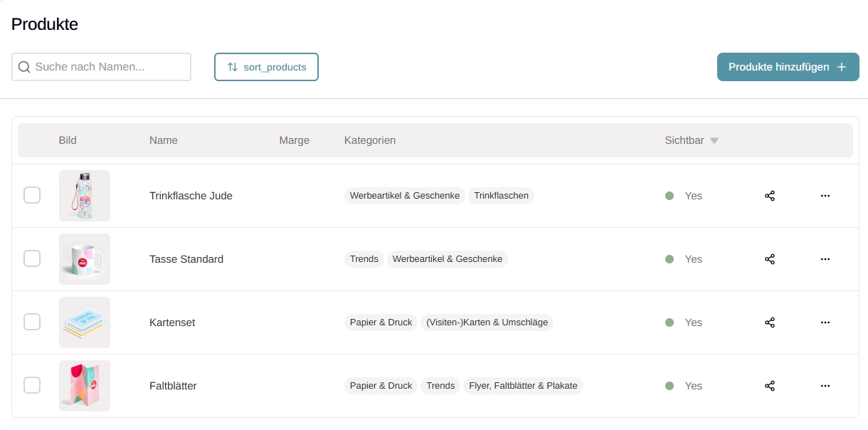This screenshot has height=430, width=868.
Task: Check the Tasse Standard row checkbox
Action: [32, 258]
